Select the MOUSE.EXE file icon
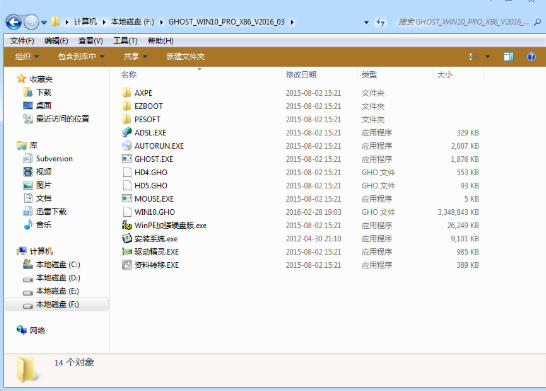 [x=127, y=199]
